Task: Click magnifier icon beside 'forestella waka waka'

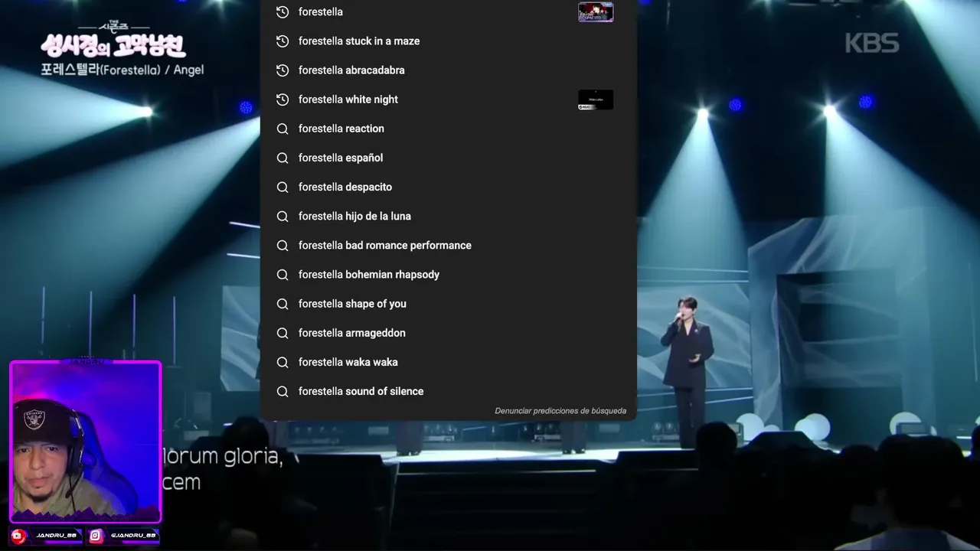Action: (x=283, y=362)
